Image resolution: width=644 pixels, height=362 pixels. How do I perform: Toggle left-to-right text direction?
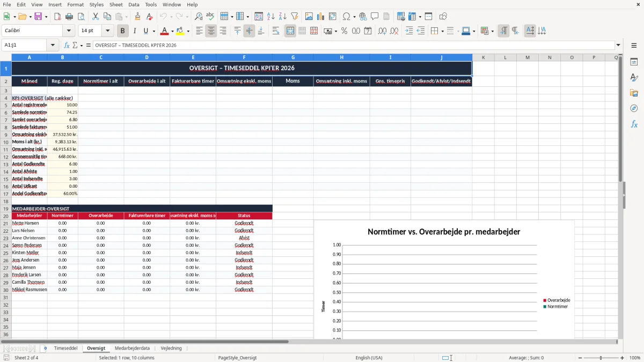click(503, 31)
